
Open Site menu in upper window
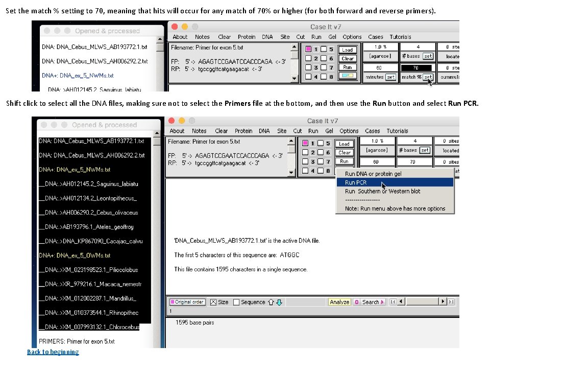285,37
